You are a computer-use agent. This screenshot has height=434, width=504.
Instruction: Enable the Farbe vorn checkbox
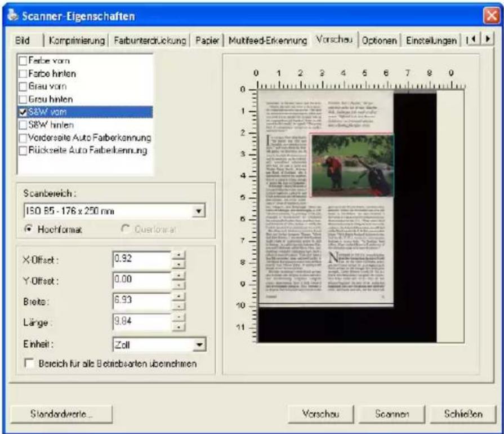23,61
